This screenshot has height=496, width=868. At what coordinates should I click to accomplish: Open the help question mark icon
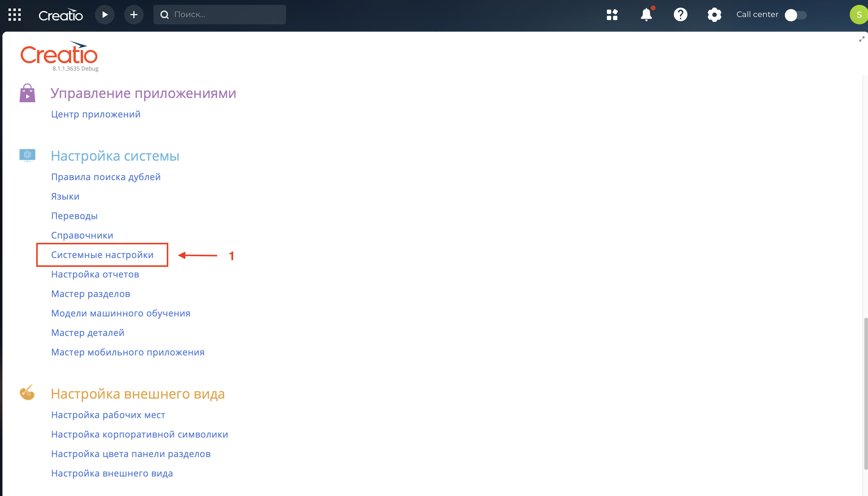tap(680, 15)
